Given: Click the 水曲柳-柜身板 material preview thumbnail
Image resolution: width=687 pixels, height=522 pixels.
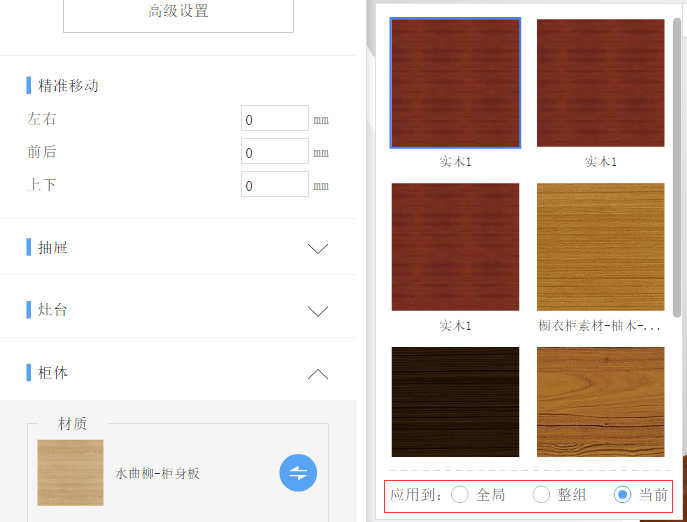Looking at the screenshot, I should click(x=71, y=472).
